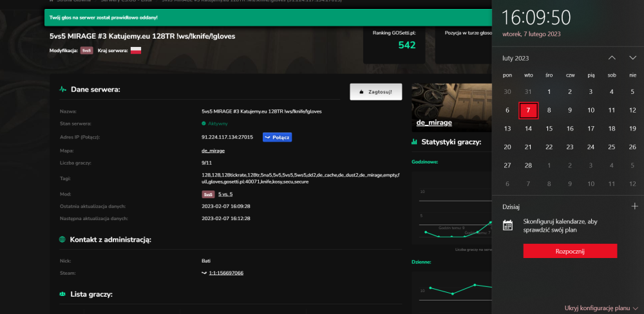Click the Steam icon beside the Steam ID
The height and width of the screenshot is (314, 644).
204,273
